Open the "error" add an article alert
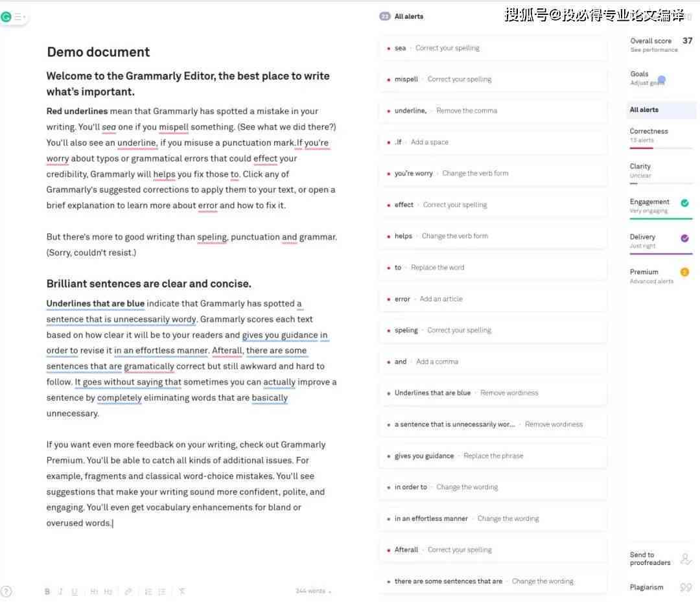The width and height of the screenshot is (700, 602). (493, 299)
